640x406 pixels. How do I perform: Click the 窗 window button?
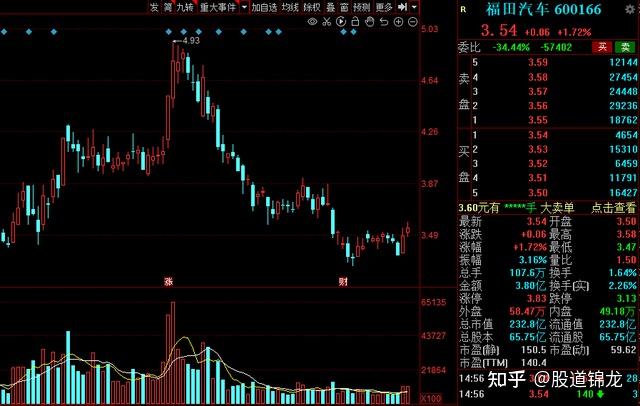click(344, 7)
